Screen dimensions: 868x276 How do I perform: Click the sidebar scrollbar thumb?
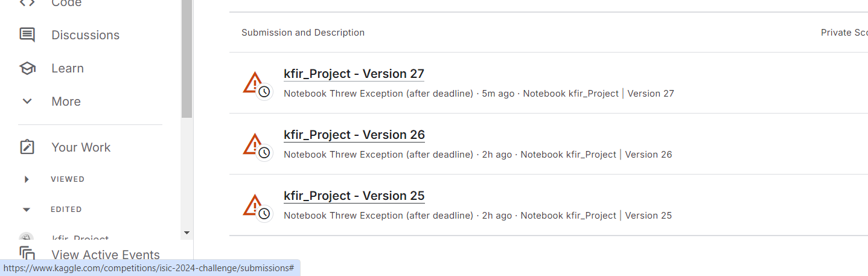[187, 60]
